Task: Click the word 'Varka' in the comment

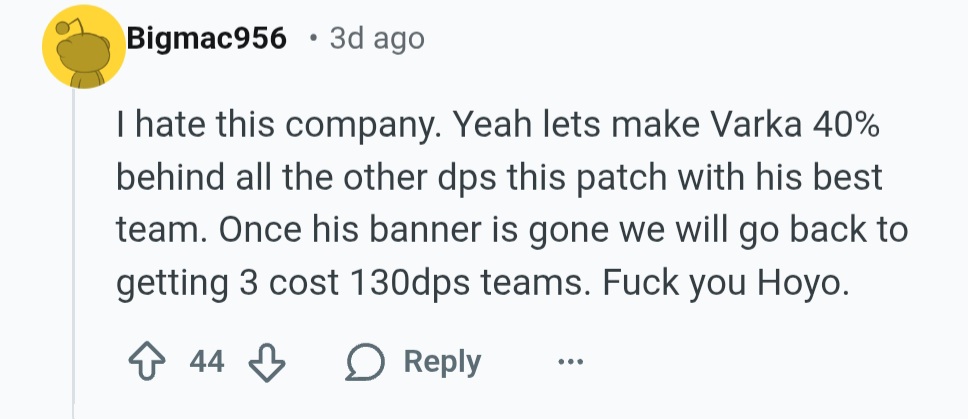Action: [x=757, y=125]
